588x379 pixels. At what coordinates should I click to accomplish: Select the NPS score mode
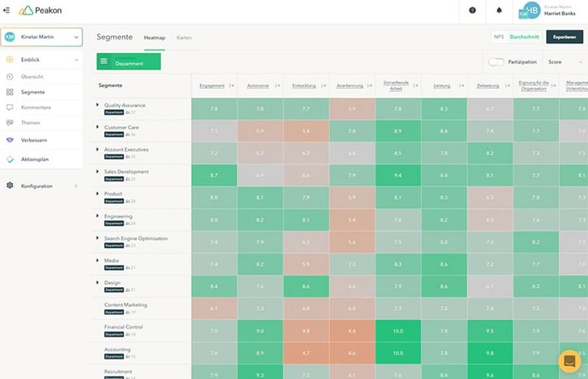pyautogui.click(x=499, y=37)
